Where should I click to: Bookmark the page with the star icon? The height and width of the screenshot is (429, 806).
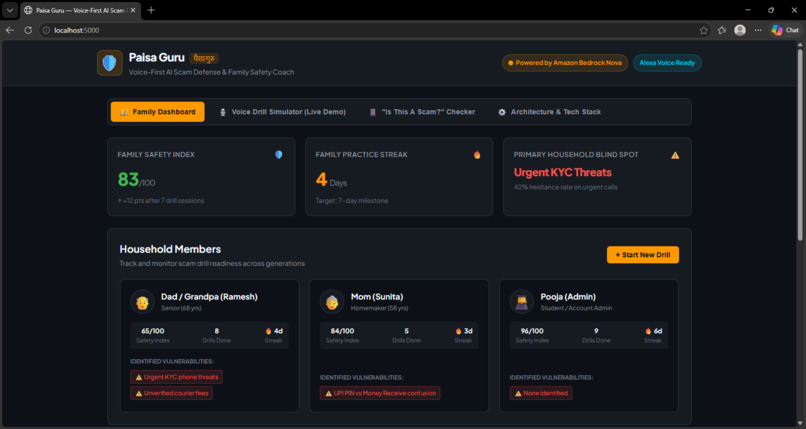click(x=703, y=30)
